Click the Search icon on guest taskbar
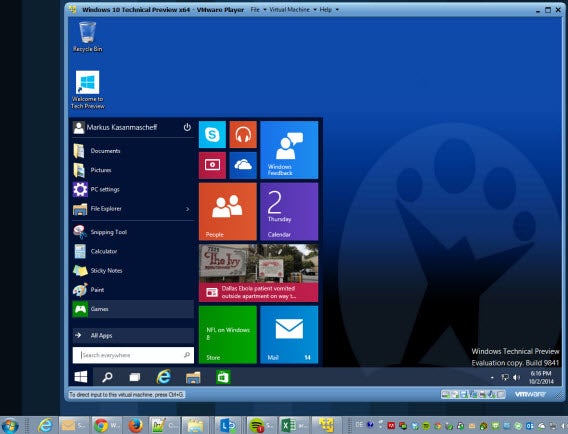Viewport: 568px width, 434px height. tap(107, 377)
